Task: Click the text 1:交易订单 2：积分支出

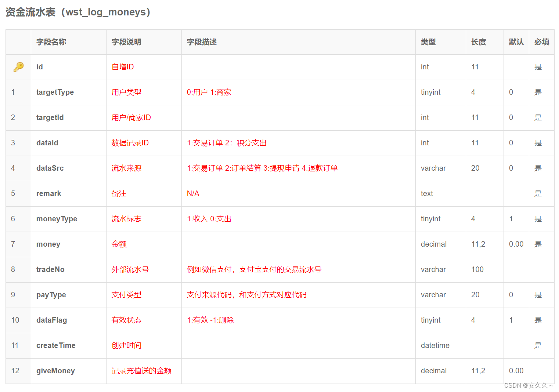Action: coord(227,143)
